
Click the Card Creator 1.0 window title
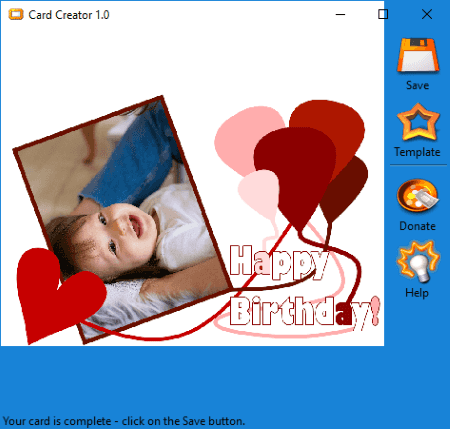pos(69,15)
